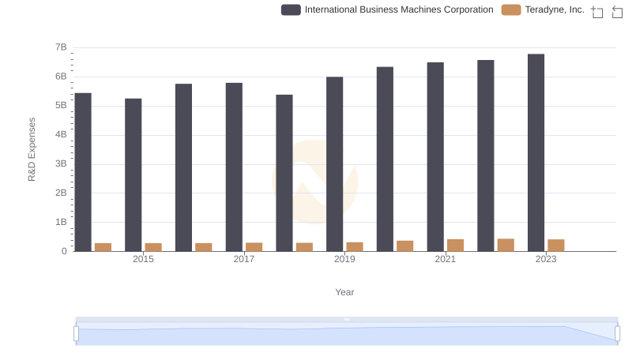The image size is (632, 364).
Task: Toggle International Business Machines Corporation legend swatch
Action: (291, 9)
